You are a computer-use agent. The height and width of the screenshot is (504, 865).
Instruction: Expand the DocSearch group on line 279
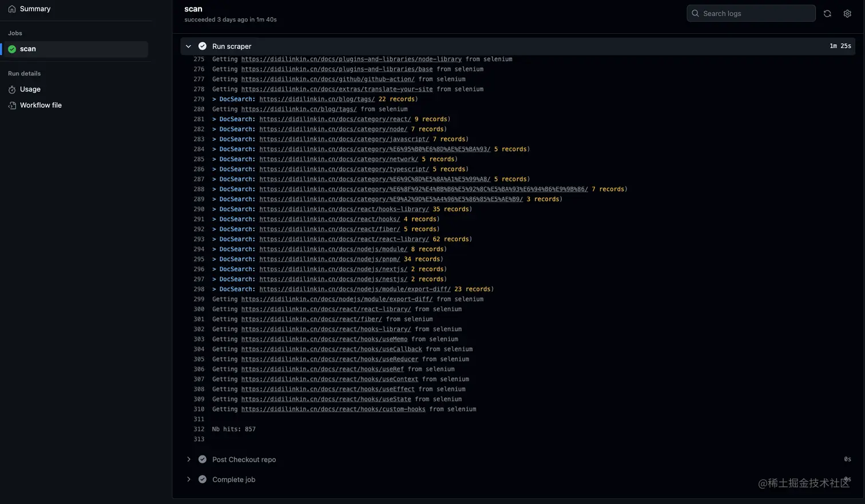(x=215, y=99)
